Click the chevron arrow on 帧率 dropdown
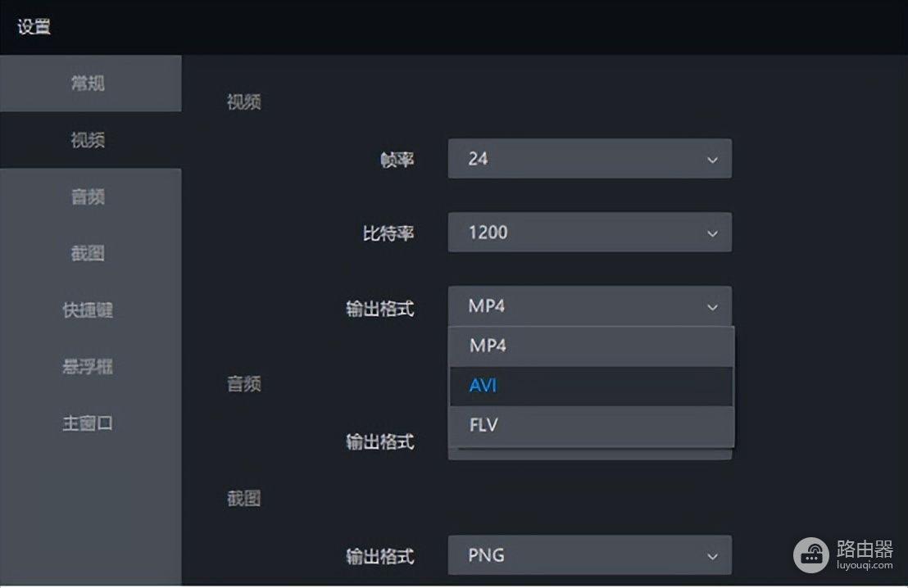 [x=712, y=160]
